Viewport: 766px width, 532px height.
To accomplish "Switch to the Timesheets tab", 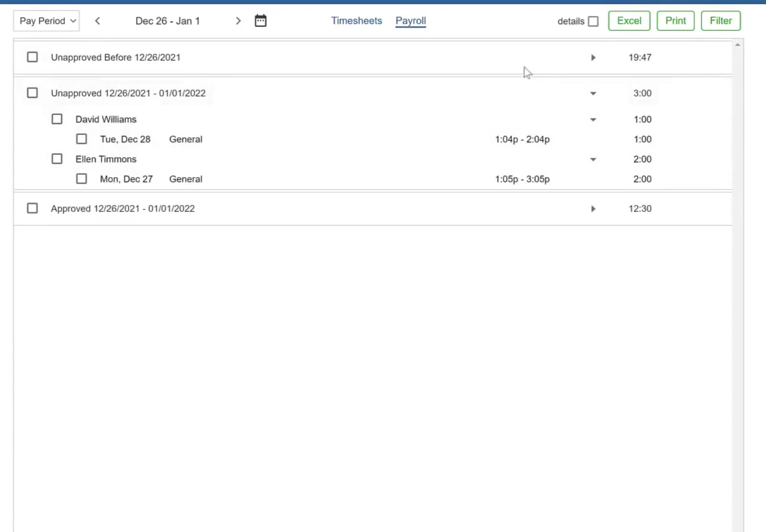I will click(x=357, y=21).
